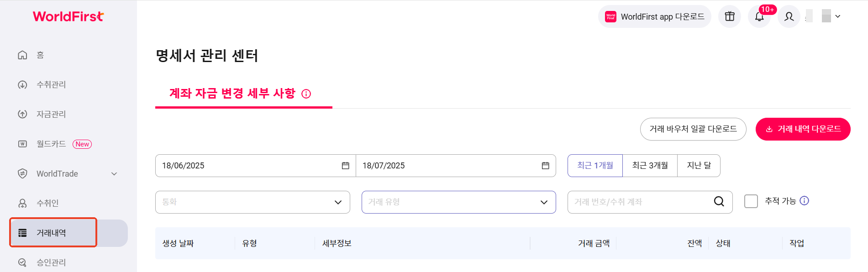Viewport: 868px width, 272px height.
Task: Click the info icon next to 추적 가능
Action: pyautogui.click(x=805, y=201)
